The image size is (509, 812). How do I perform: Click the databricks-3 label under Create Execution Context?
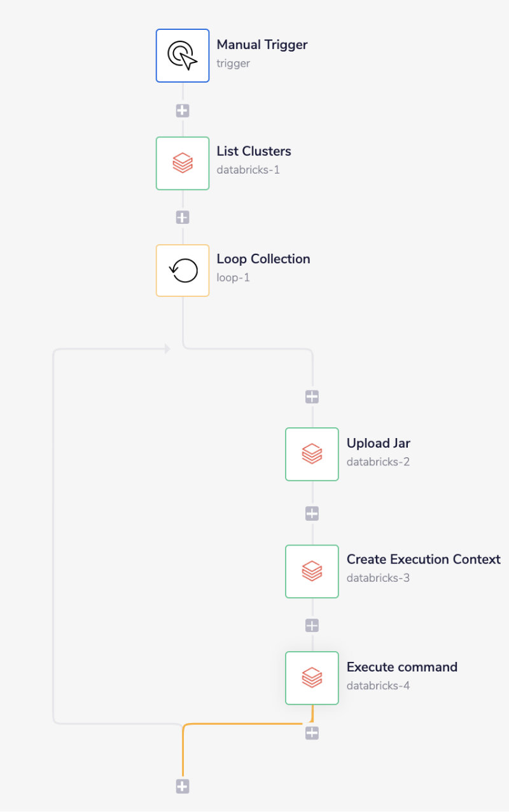tap(378, 578)
